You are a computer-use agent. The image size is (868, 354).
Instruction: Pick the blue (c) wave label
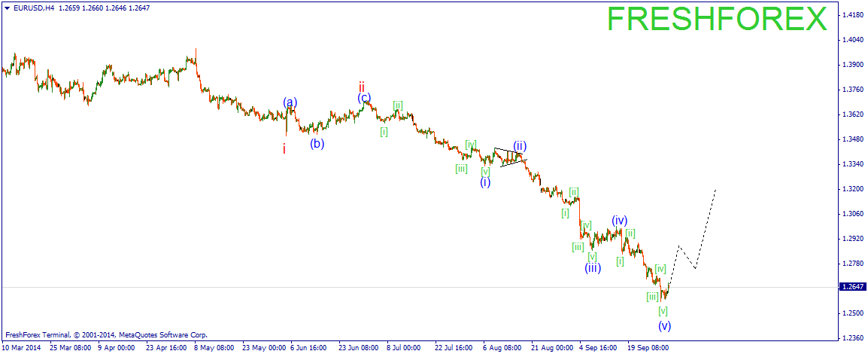point(364,97)
